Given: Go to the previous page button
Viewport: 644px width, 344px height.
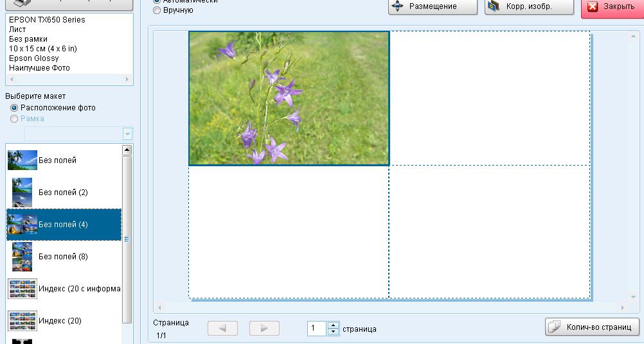Looking at the screenshot, I should [x=222, y=328].
